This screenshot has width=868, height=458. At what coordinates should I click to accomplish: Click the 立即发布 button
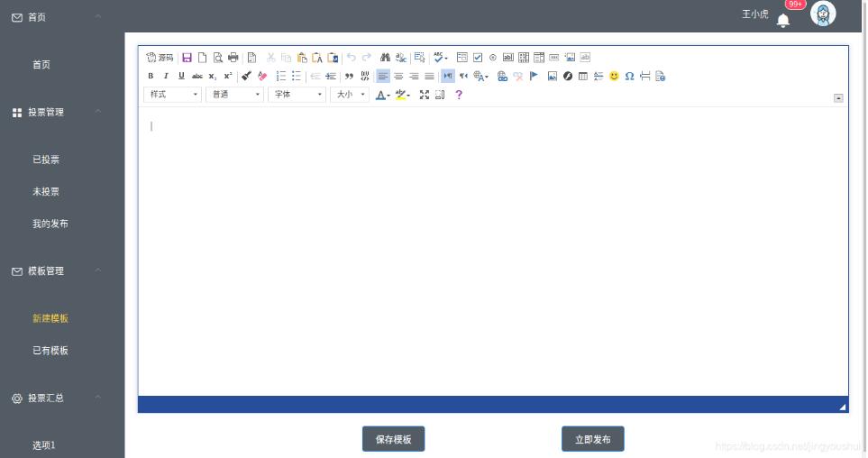pos(593,439)
